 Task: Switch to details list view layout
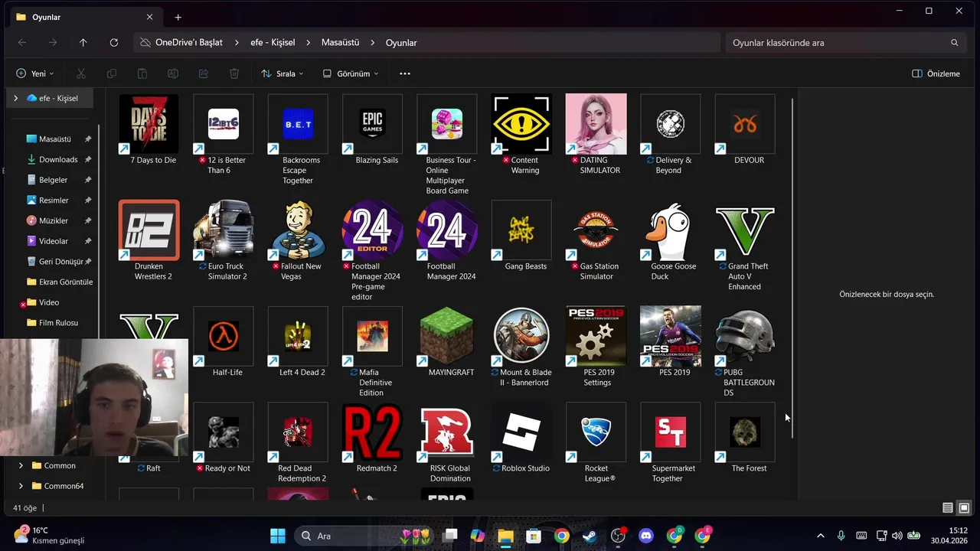pos(948,508)
